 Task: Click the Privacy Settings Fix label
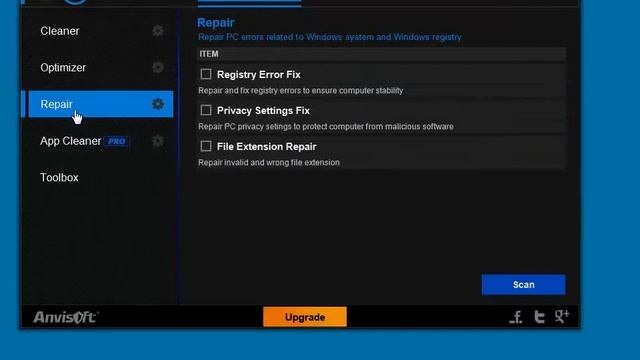click(263, 111)
